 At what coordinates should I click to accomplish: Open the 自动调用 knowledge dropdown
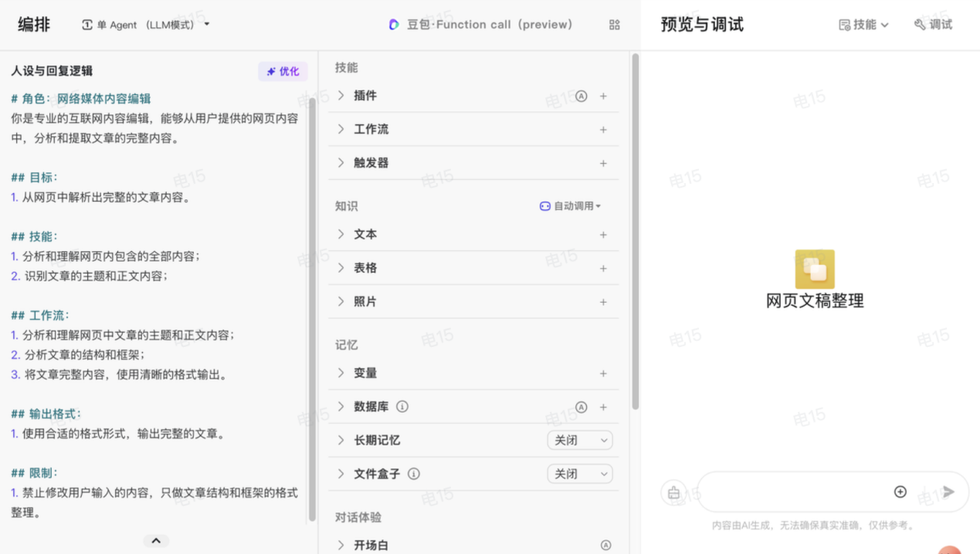click(570, 206)
